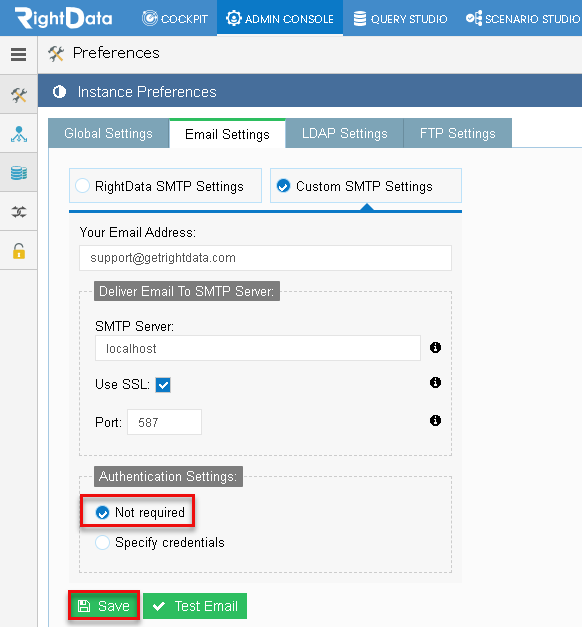Switch to the LDAP Settings tab
This screenshot has width=582, height=627.
pos(344,133)
